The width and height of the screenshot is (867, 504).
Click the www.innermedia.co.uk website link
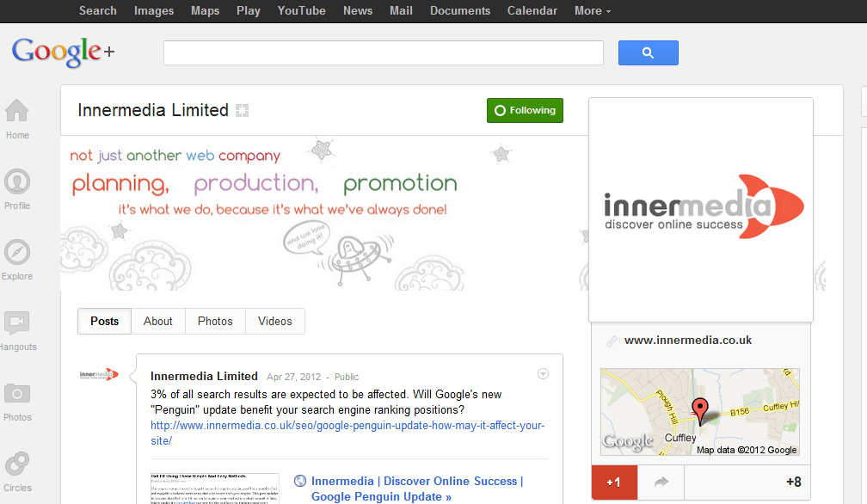click(x=688, y=341)
